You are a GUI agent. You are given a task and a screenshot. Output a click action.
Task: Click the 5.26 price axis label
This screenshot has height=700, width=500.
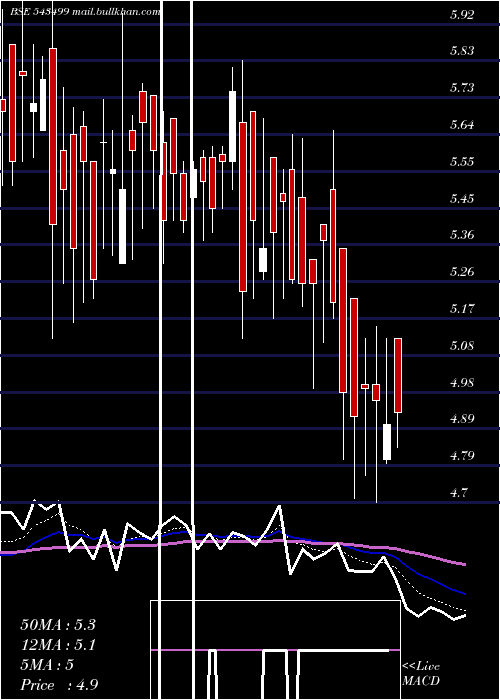[462, 272]
